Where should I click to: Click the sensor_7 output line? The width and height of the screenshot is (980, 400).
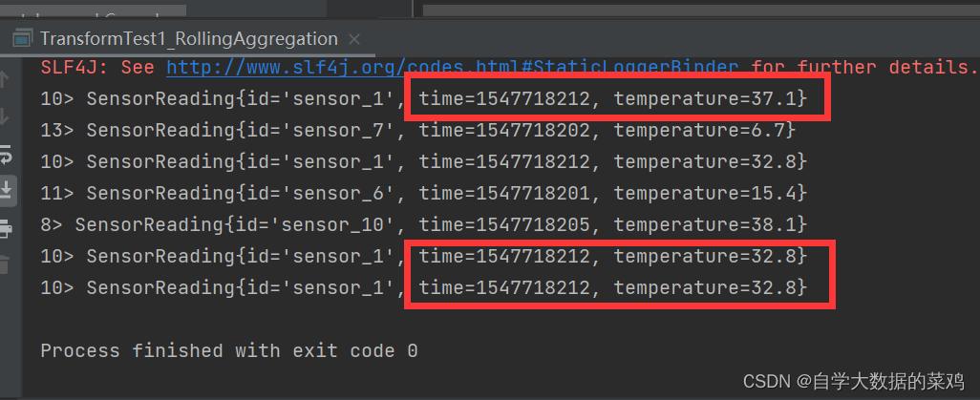pyautogui.click(x=418, y=130)
